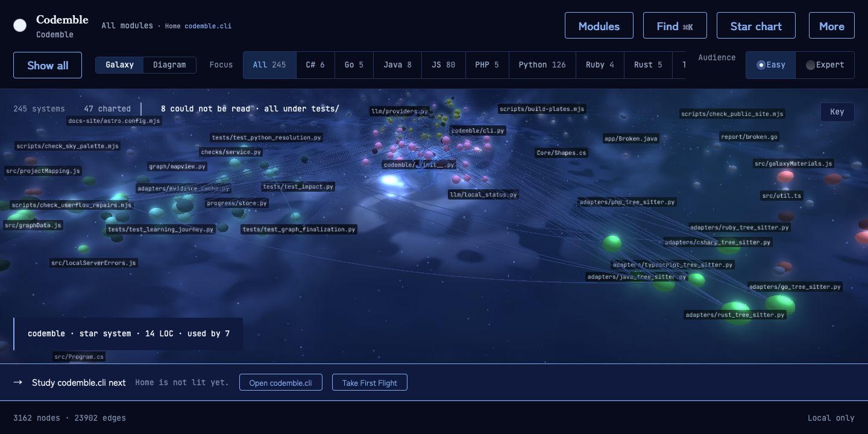Open the Star chart view
Viewport: 868px width, 434px height.
click(756, 26)
